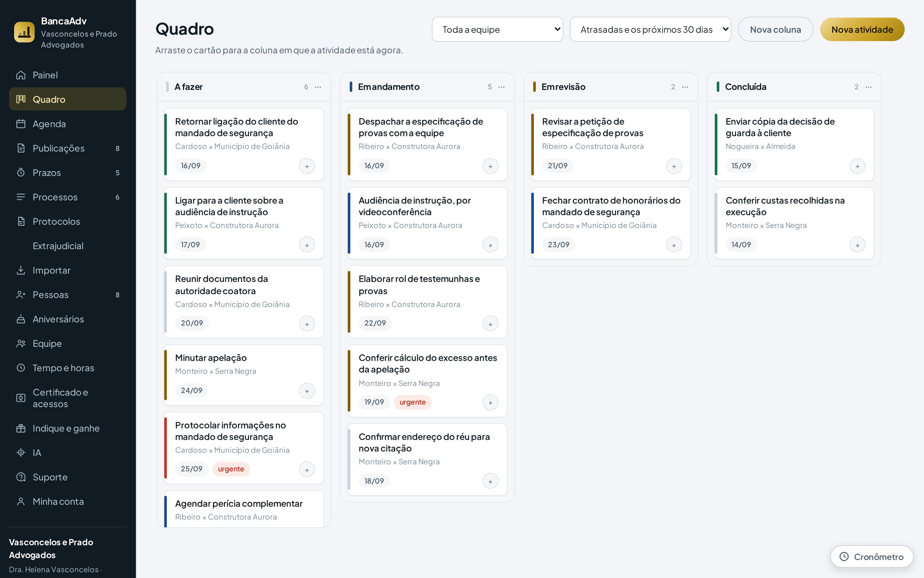
Task: Assign person on Audiência de instrução card
Action: coord(491,245)
